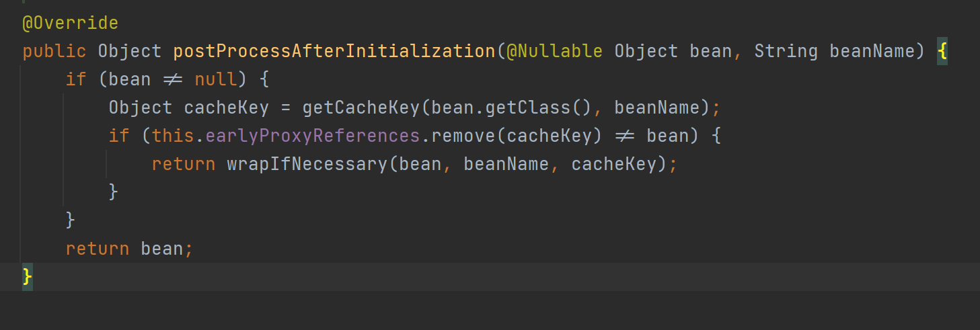Image resolution: width=980 pixels, height=330 pixels.
Task: Click the @Override annotation
Action: point(70,23)
